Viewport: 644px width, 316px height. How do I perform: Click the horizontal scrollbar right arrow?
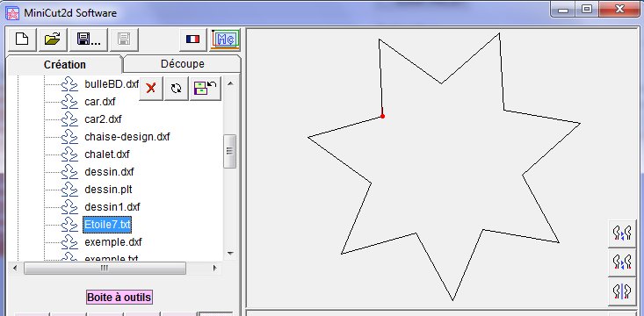pos(214,269)
